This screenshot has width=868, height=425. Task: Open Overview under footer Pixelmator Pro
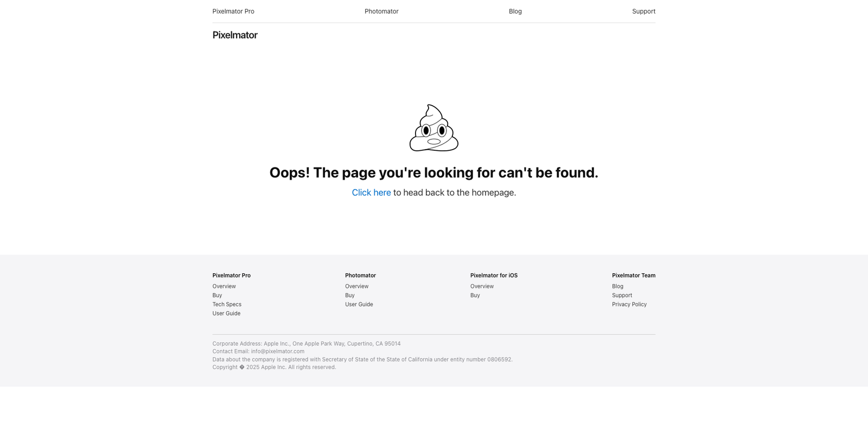224,286
